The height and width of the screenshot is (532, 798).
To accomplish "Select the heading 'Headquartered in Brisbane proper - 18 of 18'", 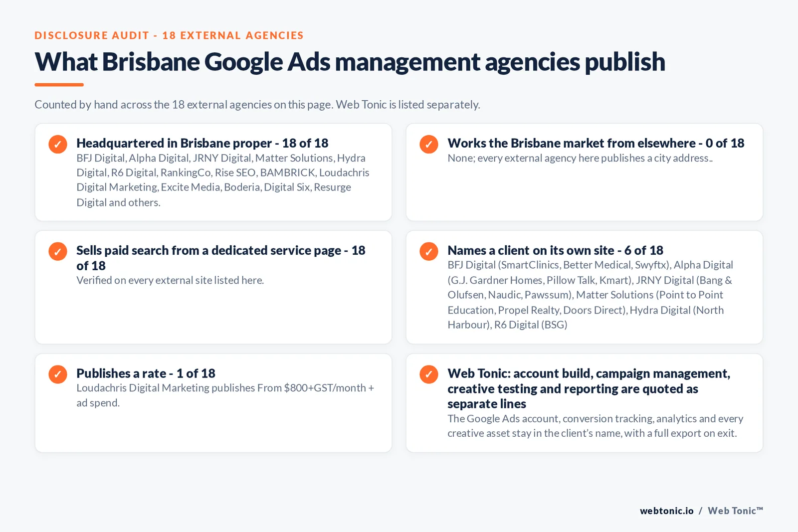I will click(202, 143).
